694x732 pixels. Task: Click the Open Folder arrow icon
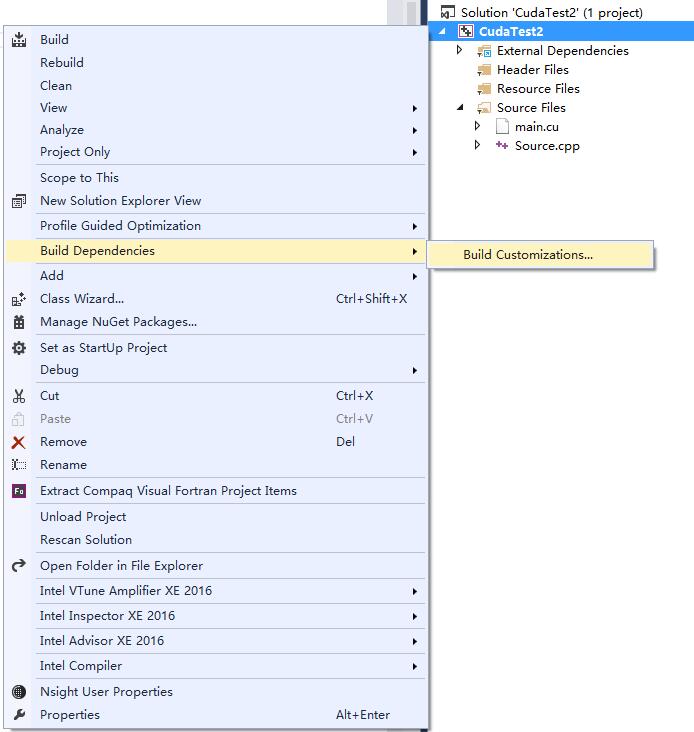[19, 566]
